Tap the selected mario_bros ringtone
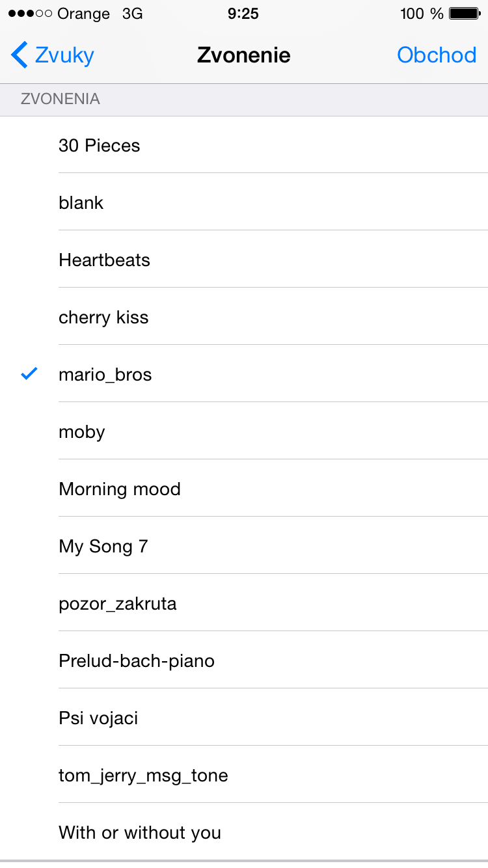Screen dimensions: 488x868 [x=244, y=374]
